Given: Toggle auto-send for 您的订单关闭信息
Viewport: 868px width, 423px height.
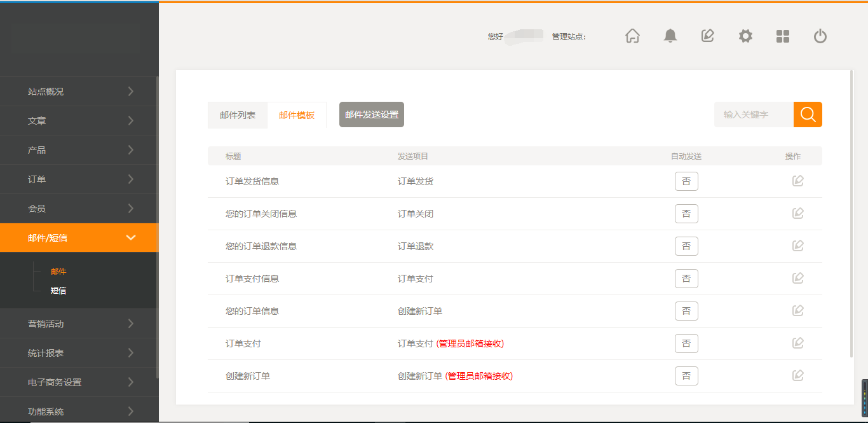Looking at the screenshot, I should point(686,214).
